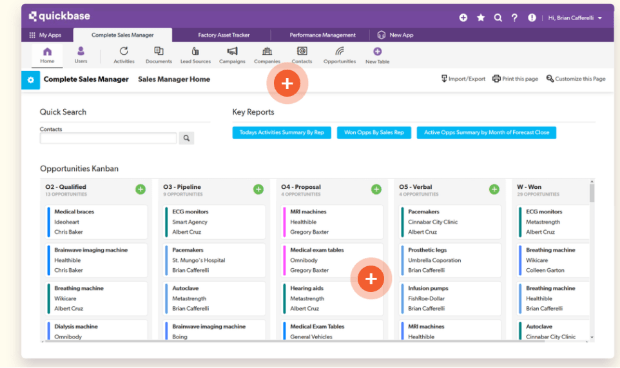
Task: Open the Lead Sources table icon
Action: click(195, 55)
